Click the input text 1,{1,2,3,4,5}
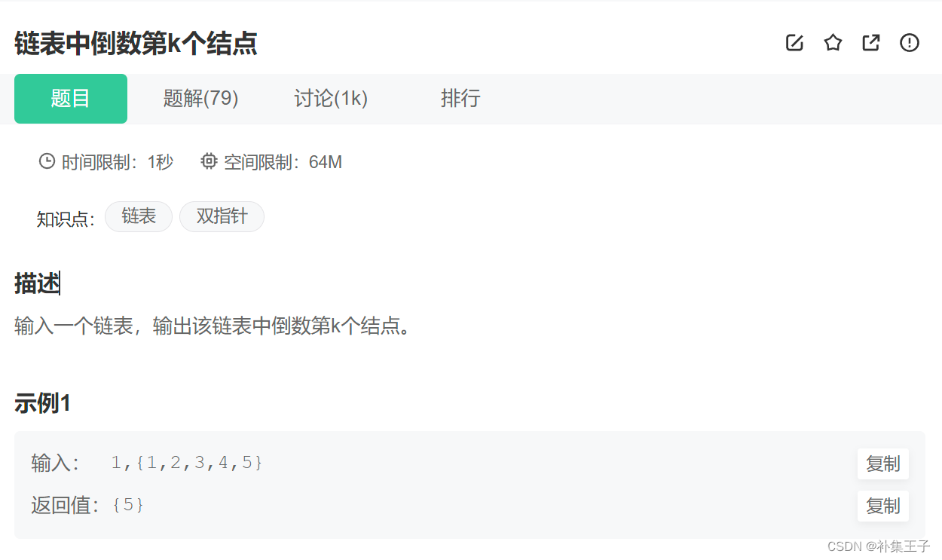 point(187,463)
